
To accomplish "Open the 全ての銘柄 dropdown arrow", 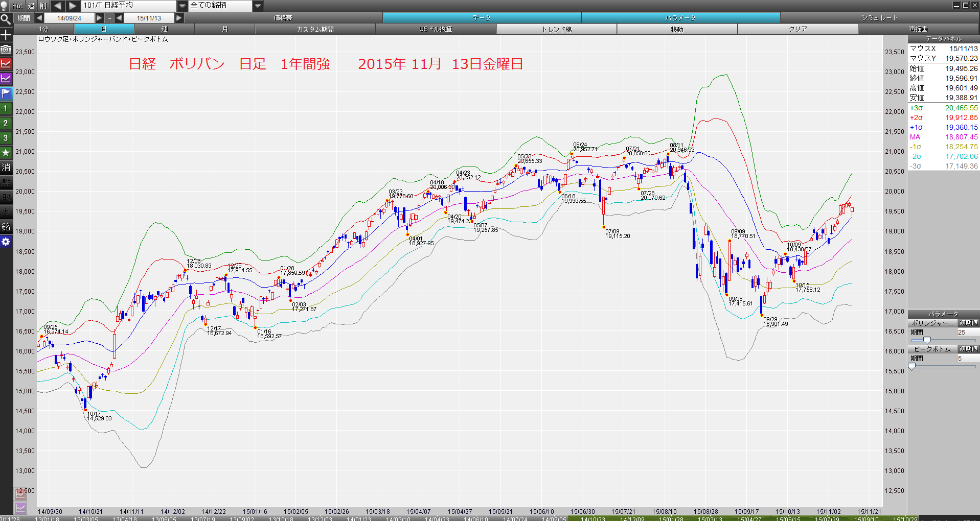I will point(258,6).
